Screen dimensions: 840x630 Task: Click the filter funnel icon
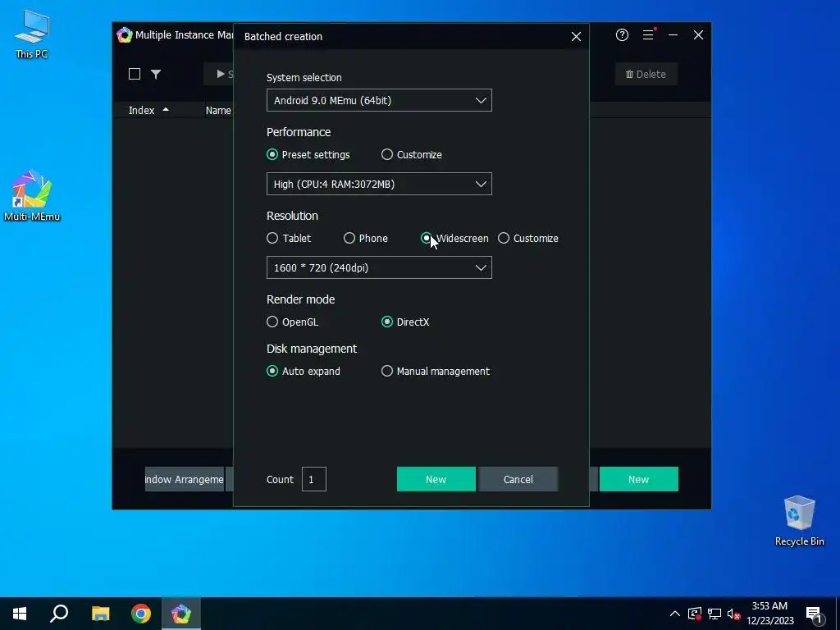pos(156,75)
